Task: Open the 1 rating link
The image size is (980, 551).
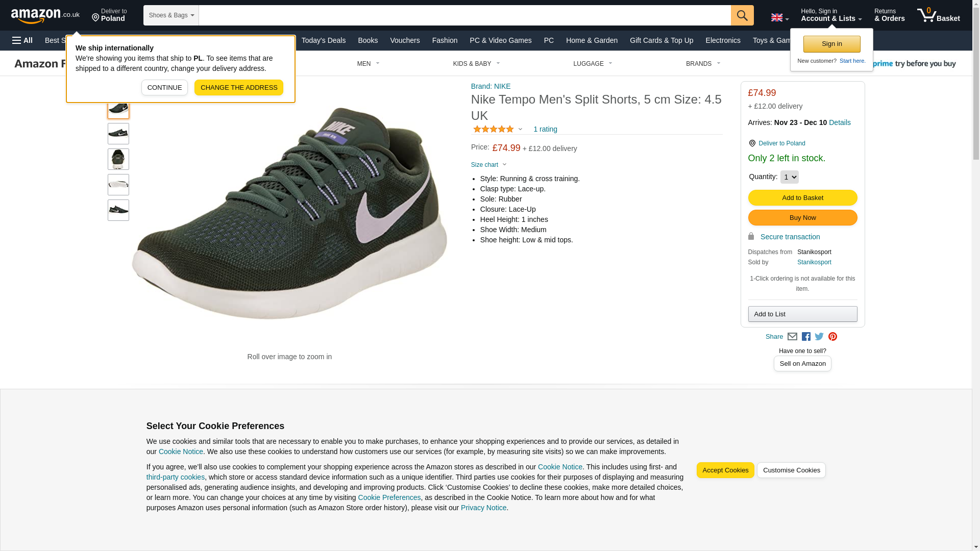Action: point(545,130)
